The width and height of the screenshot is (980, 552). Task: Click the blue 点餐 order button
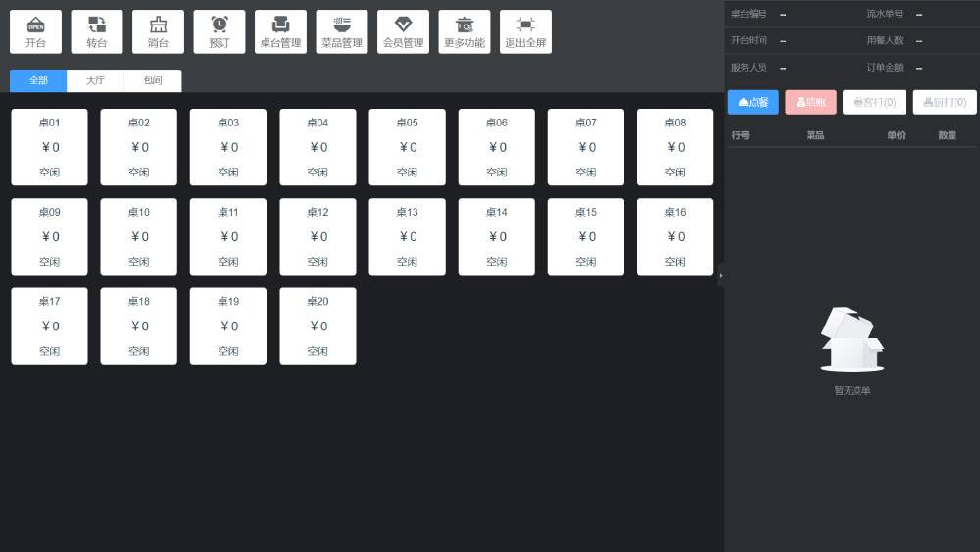coord(753,102)
